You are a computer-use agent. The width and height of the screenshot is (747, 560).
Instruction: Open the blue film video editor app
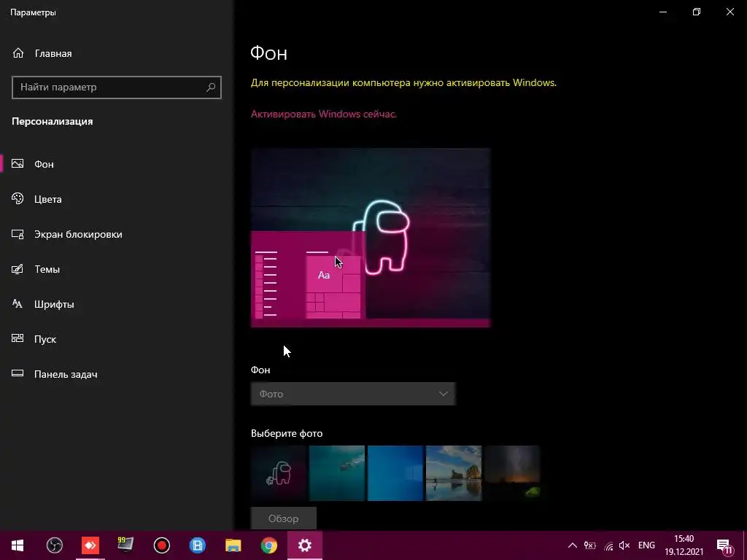(x=197, y=545)
